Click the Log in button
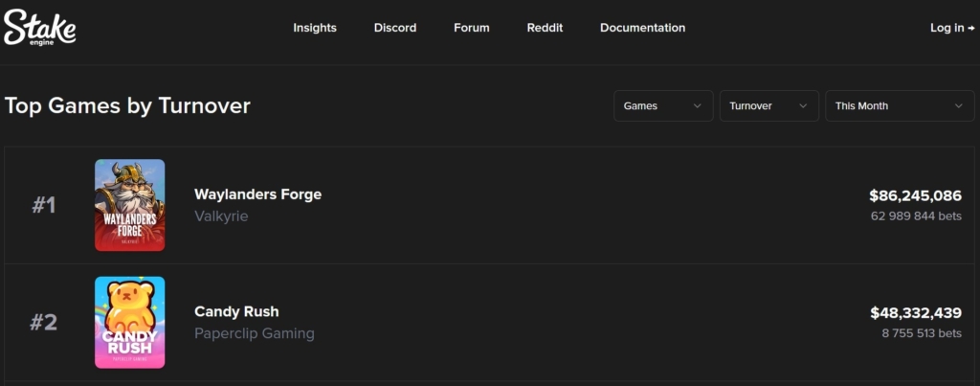980x386 pixels. pos(951,28)
